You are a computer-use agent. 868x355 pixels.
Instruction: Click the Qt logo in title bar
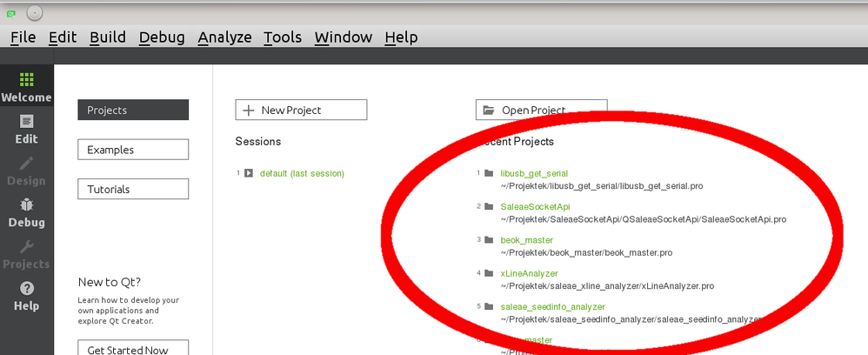tap(11, 13)
